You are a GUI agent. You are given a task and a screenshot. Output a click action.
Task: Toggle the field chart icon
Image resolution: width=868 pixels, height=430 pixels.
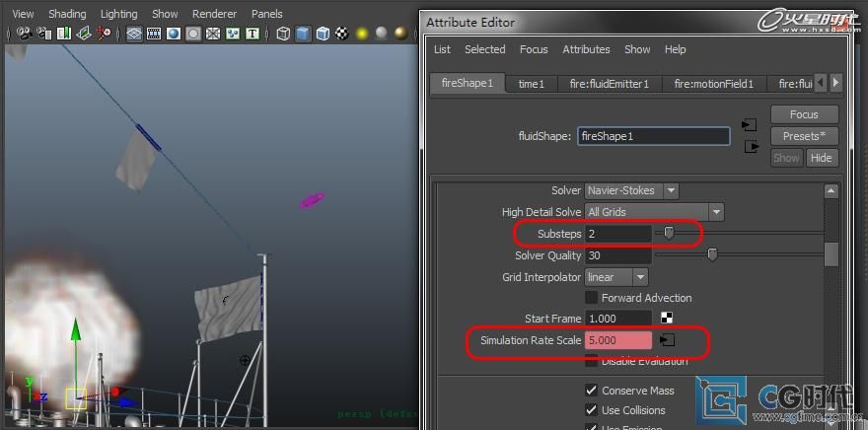tap(213, 34)
